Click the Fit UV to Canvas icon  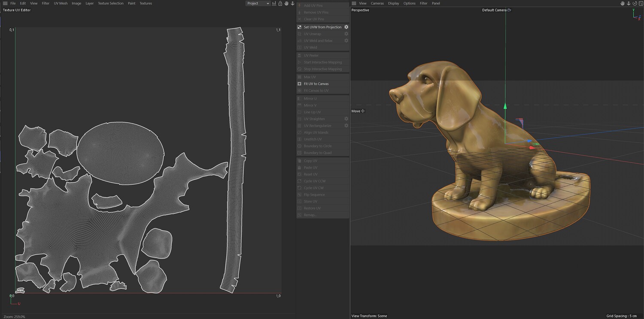[300, 84]
